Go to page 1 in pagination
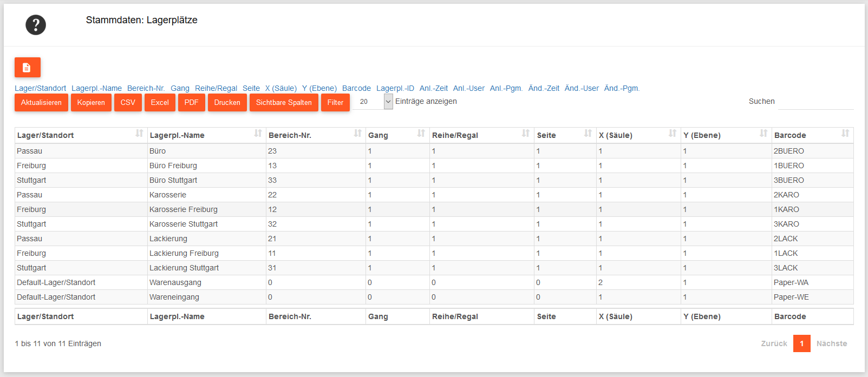 pos(801,343)
